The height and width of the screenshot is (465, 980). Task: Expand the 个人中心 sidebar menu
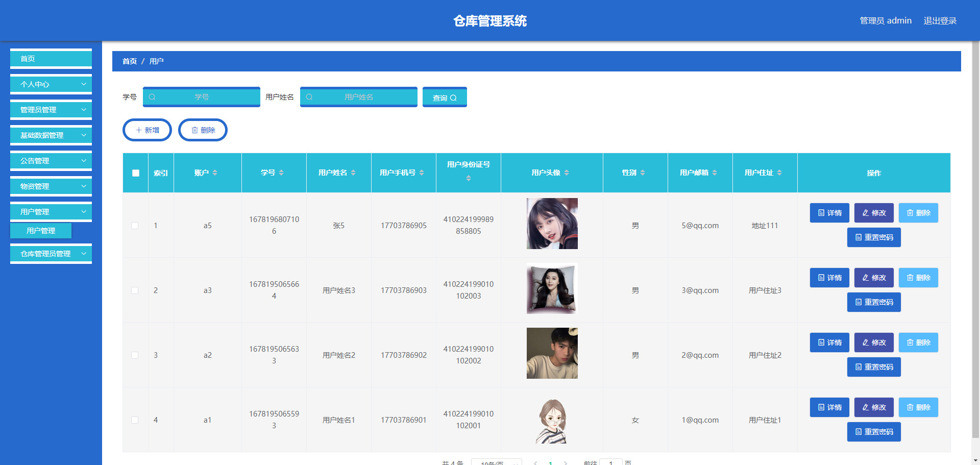pyautogui.click(x=51, y=84)
